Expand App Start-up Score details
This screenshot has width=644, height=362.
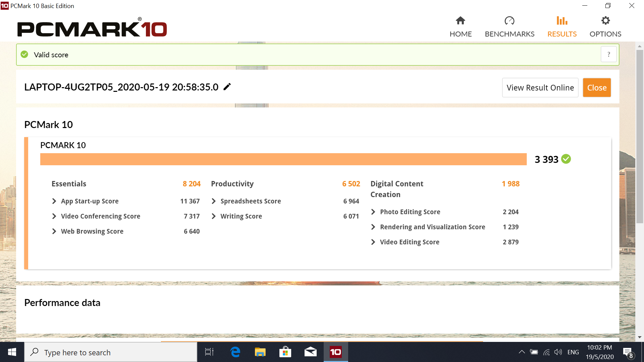click(x=54, y=201)
